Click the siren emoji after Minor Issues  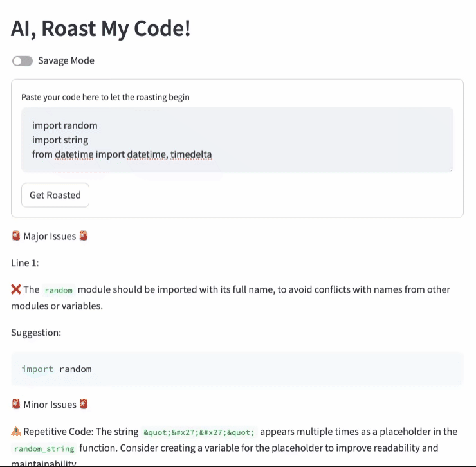click(x=83, y=405)
